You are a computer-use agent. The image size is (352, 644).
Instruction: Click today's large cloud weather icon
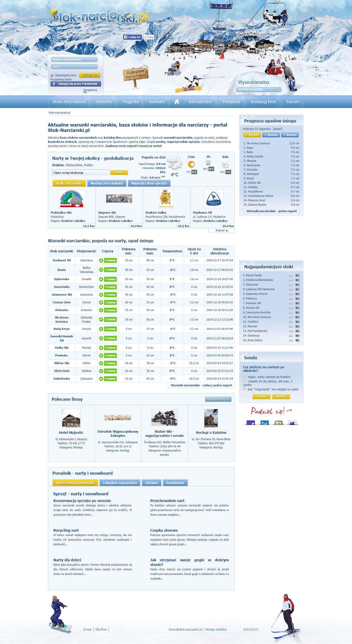coord(174,162)
